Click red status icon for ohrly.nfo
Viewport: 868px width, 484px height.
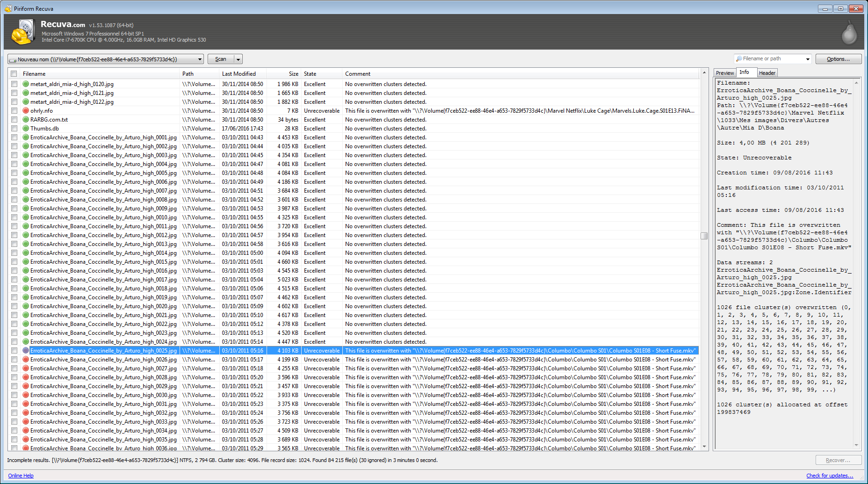click(x=26, y=111)
